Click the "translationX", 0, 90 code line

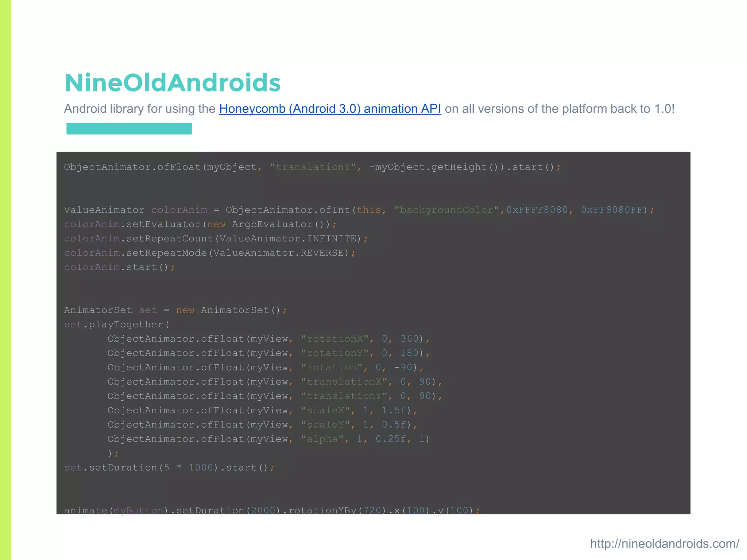(275, 382)
